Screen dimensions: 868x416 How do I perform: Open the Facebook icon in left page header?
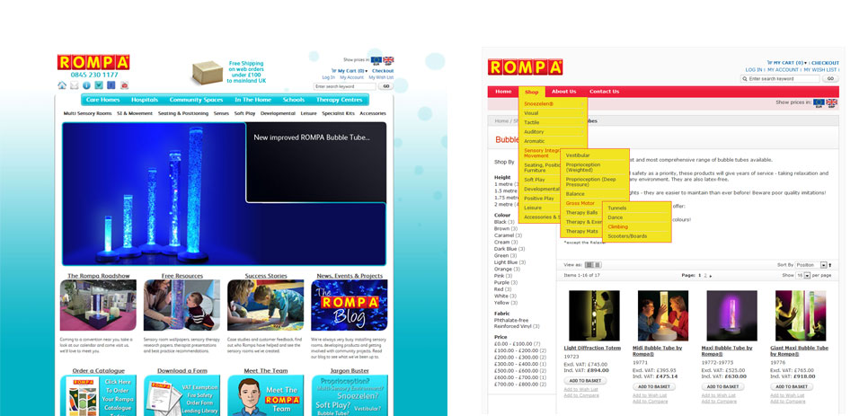(x=111, y=85)
